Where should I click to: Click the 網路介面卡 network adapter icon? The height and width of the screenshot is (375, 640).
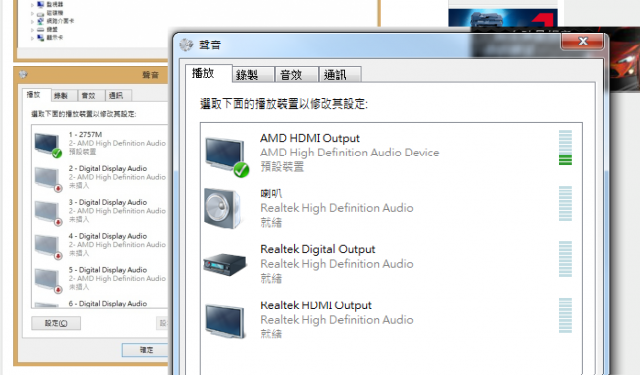[40, 21]
